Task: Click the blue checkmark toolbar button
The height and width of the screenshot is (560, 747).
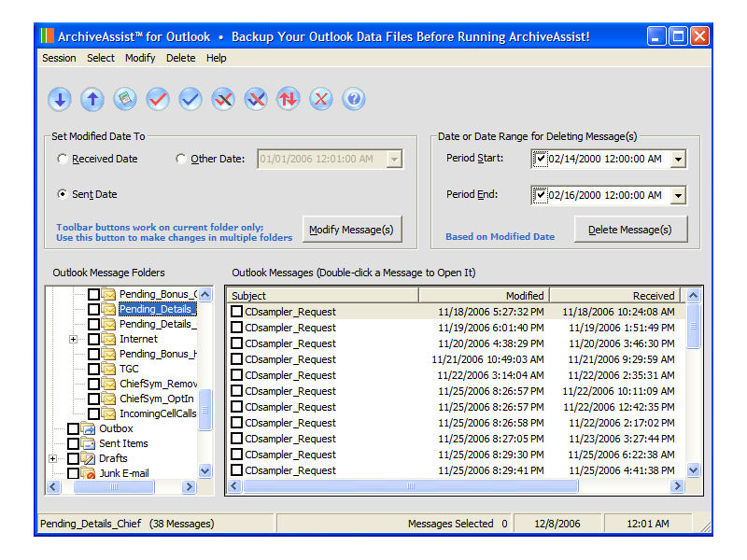Action: [190, 100]
